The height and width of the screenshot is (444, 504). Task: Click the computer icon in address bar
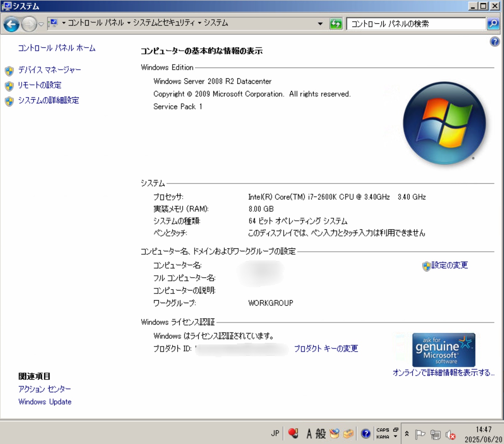(54, 23)
